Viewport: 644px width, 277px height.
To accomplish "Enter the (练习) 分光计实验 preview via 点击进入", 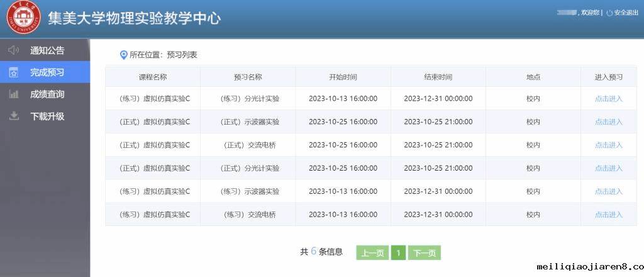I will [x=608, y=99].
